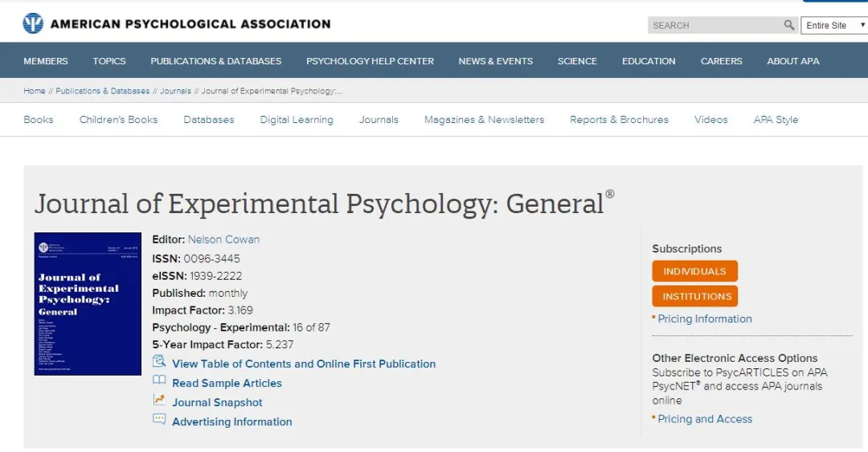The height and width of the screenshot is (452, 868).
Task: Click the 5-Year Impact Factor value 5.237
Action: click(280, 344)
